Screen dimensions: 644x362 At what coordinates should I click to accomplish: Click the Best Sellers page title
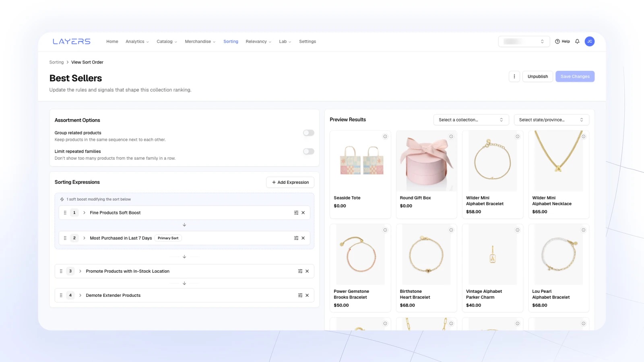point(76,78)
